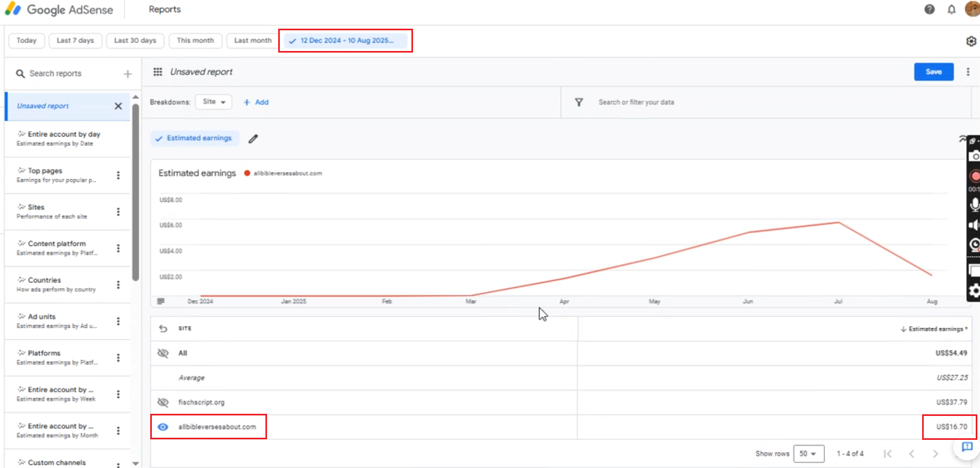
Task: Open the notifications bell
Action: tap(951, 10)
